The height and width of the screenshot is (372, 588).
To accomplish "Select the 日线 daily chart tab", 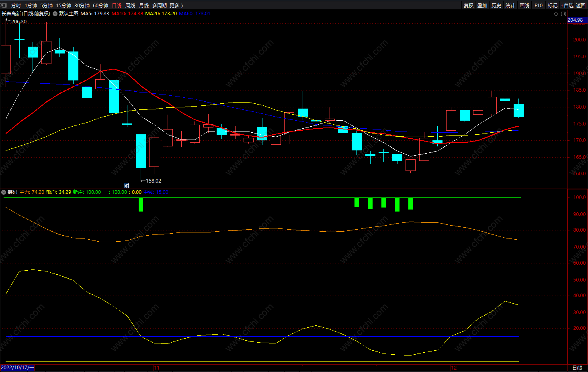I will coord(117,6).
